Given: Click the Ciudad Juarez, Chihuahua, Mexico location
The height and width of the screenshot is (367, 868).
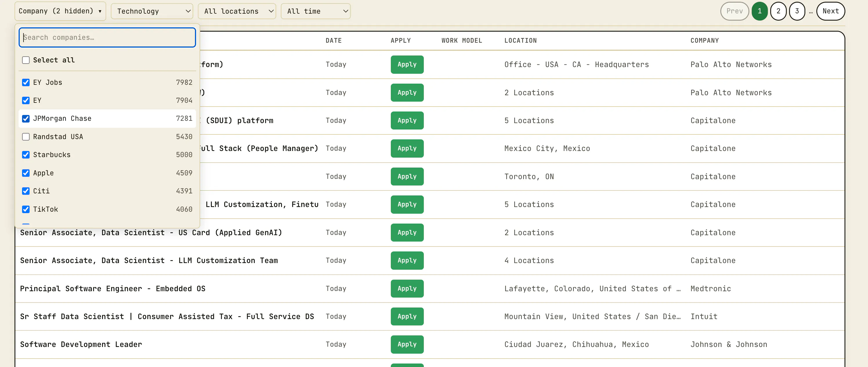Looking at the screenshot, I should (x=576, y=344).
